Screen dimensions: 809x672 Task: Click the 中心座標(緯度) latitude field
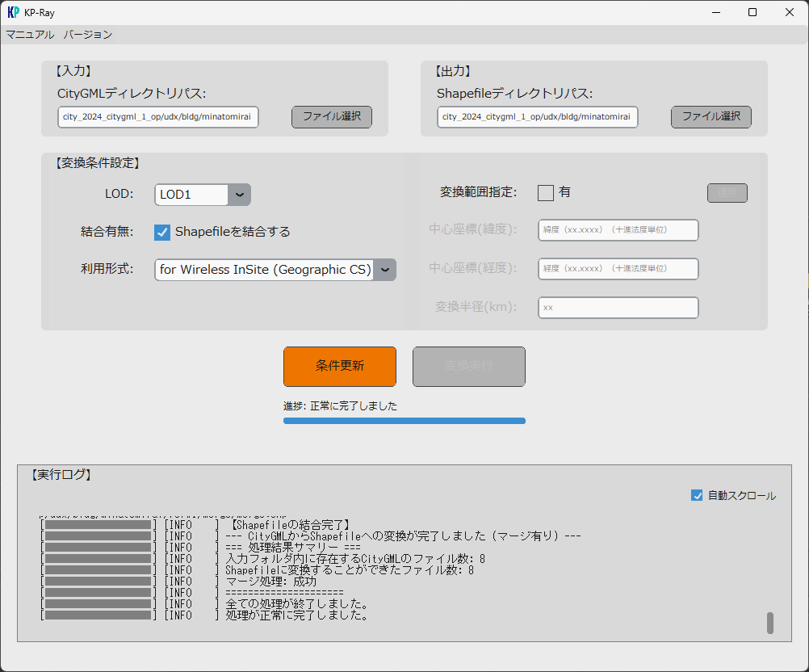coord(618,230)
